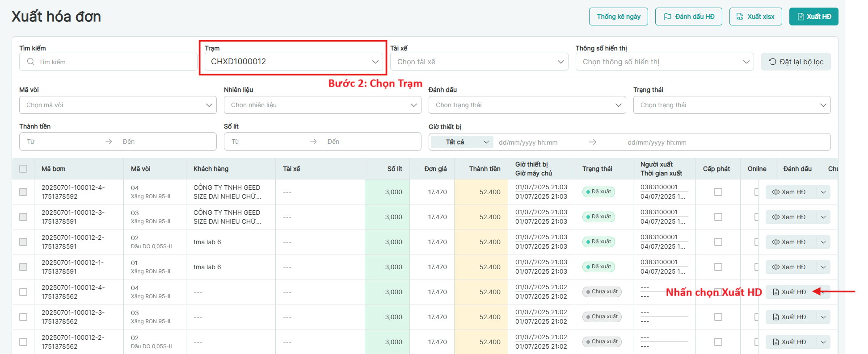This screenshot has width=868, height=354.
Task: Expand the Tất cả selector under Giờ thiết bị
Action: 461,142
